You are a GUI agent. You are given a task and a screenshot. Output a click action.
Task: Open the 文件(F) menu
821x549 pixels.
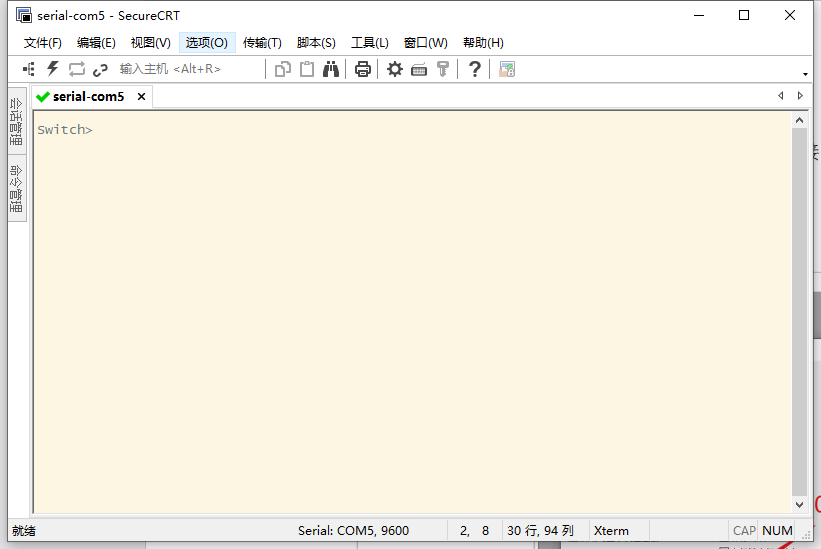tap(42, 43)
